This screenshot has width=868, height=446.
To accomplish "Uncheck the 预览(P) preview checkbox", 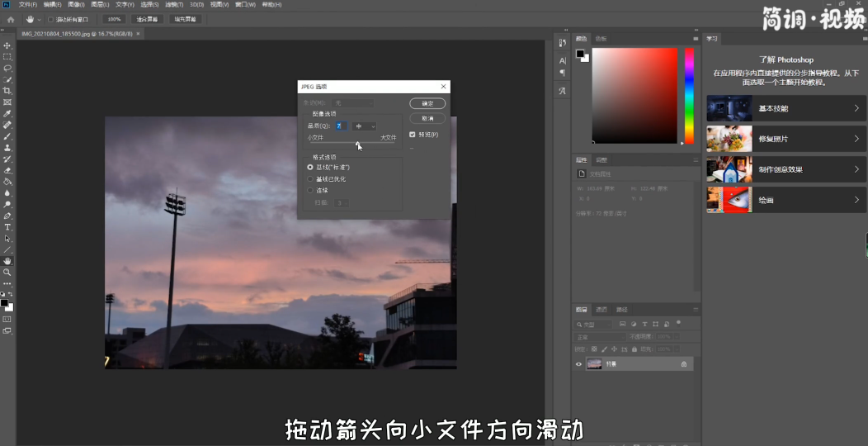I will 413,135.
